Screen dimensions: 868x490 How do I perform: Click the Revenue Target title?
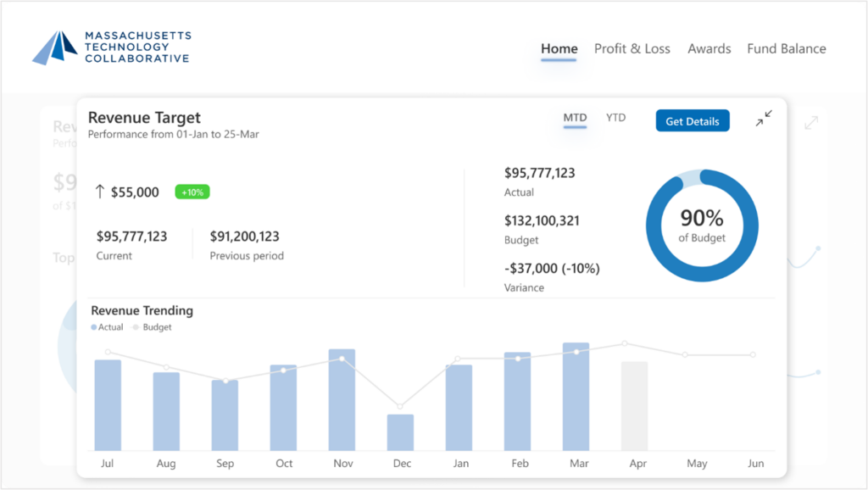(x=144, y=117)
